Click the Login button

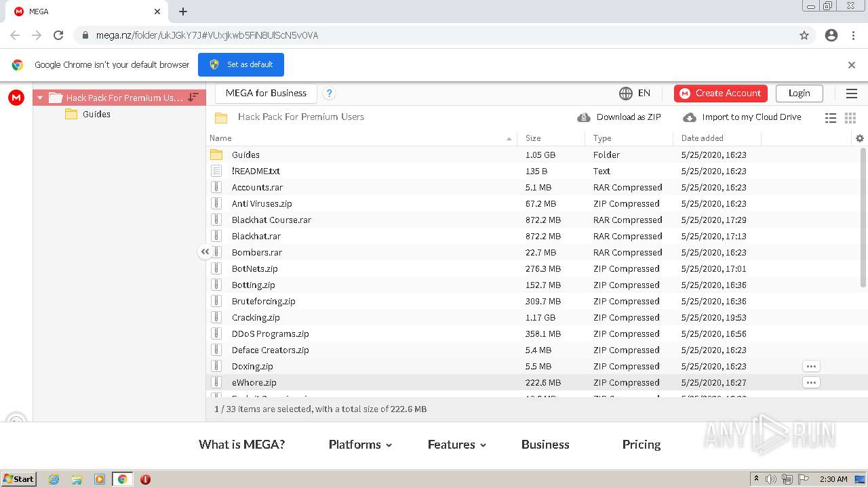799,93
